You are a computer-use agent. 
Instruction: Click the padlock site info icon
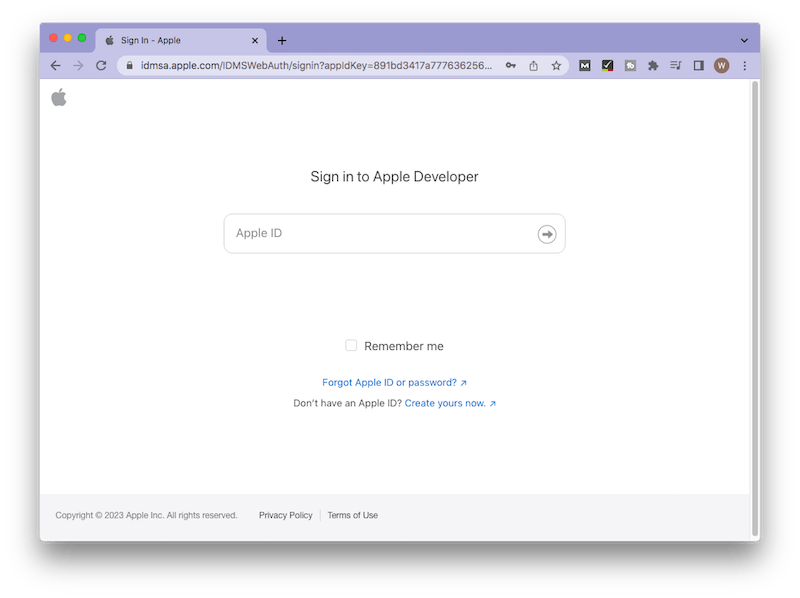pyautogui.click(x=130, y=65)
